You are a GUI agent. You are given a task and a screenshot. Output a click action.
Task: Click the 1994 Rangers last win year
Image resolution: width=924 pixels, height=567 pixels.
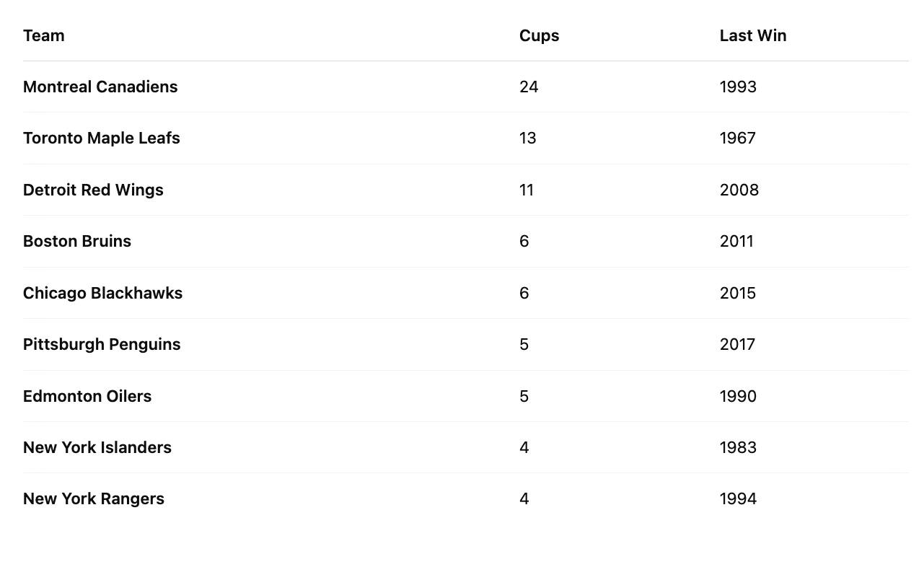[x=738, y=498]
